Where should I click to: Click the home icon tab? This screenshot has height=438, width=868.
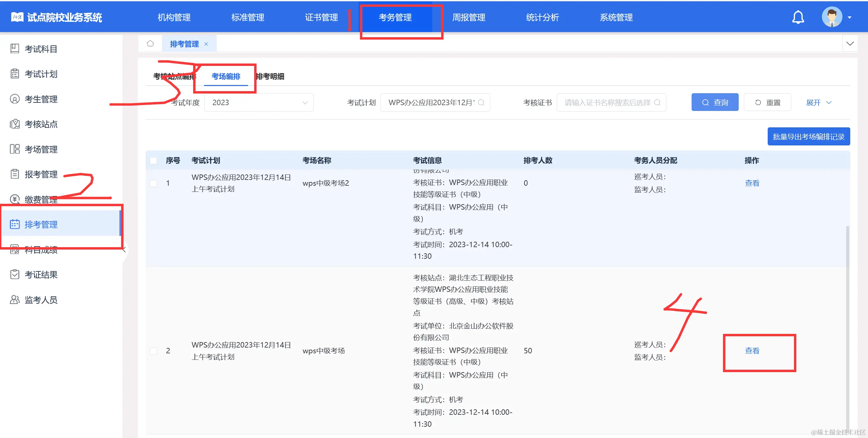pos(150,43)
